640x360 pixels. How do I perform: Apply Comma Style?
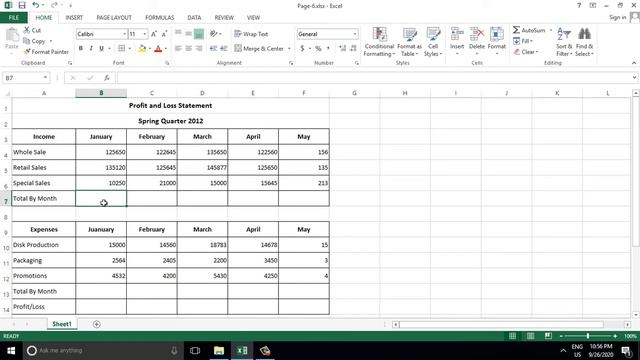[328, 49]
